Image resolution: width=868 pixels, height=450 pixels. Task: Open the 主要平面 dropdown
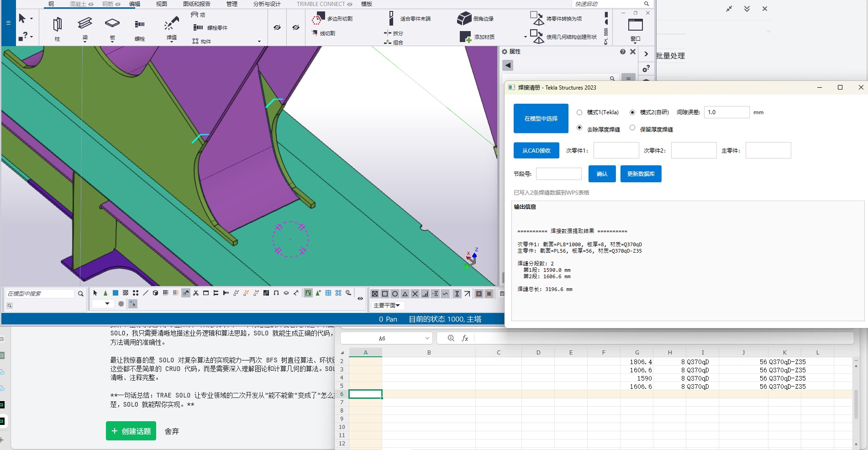click(387, 305)
